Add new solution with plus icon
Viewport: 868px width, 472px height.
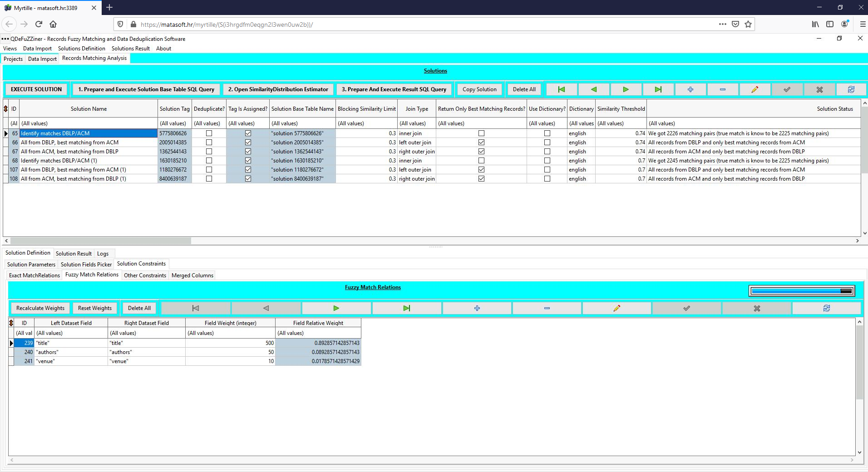[690, 89]
